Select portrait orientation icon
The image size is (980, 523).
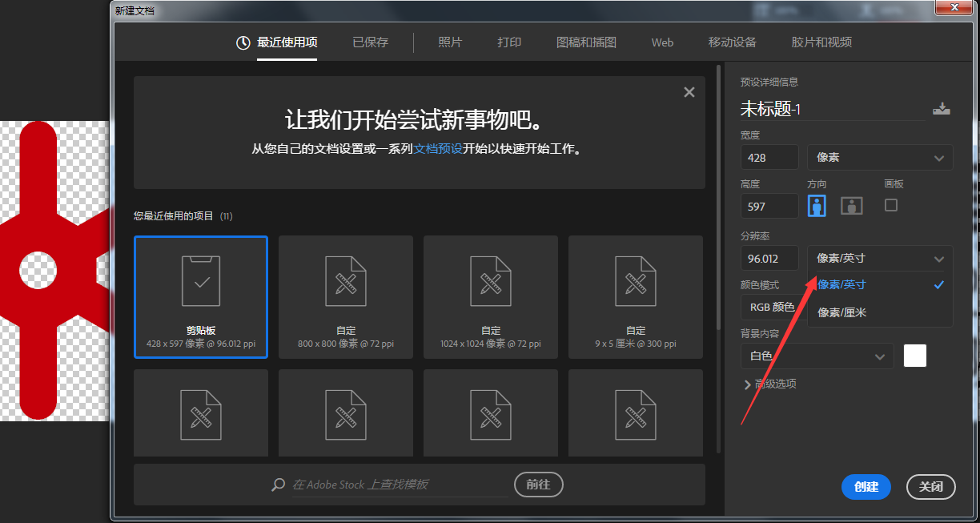point(817,206)
